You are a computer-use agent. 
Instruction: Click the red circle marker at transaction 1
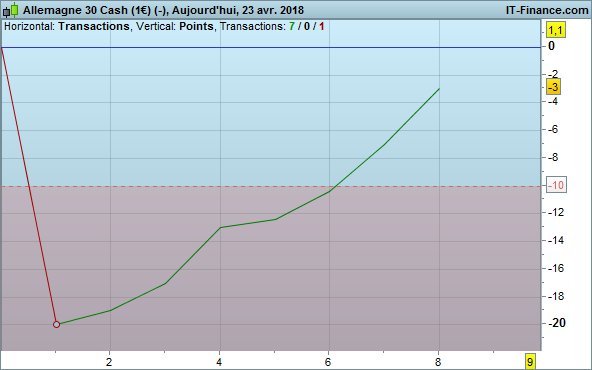56,324
